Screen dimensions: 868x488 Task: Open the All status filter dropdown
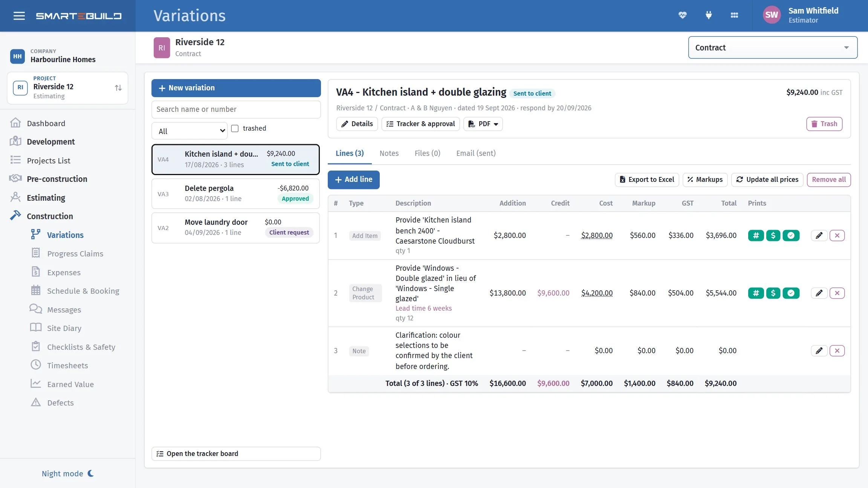[189, 131]
